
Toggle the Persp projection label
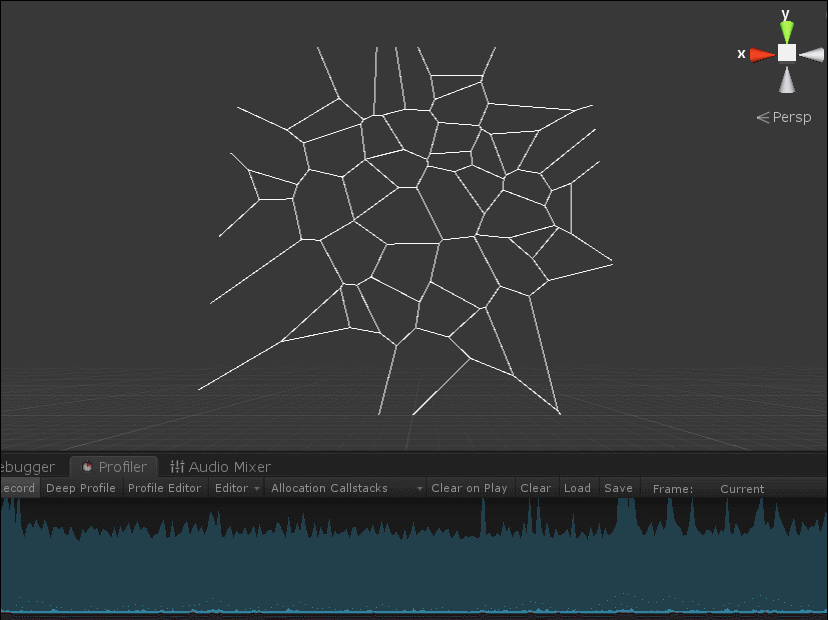(784, 118)
